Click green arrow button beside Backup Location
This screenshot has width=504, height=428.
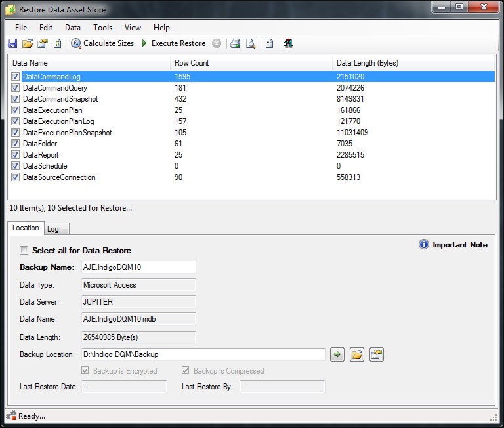(x=337, y=354)
